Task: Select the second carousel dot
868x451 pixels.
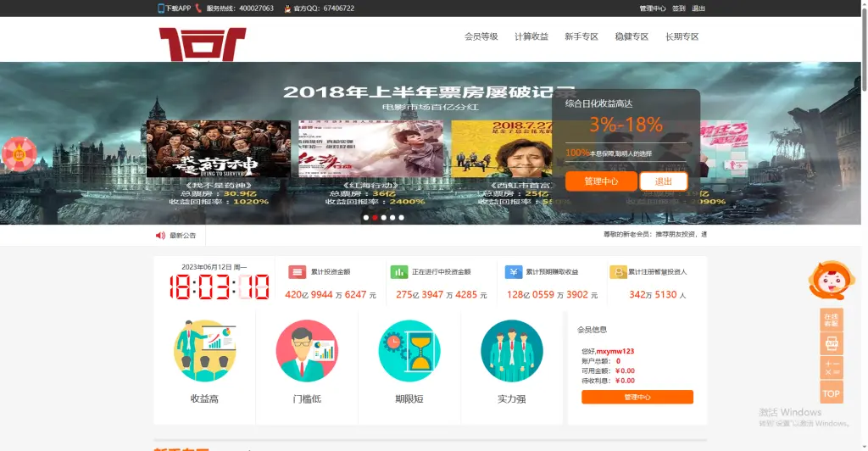Action: pyautogui.click(x=375, y=218)
